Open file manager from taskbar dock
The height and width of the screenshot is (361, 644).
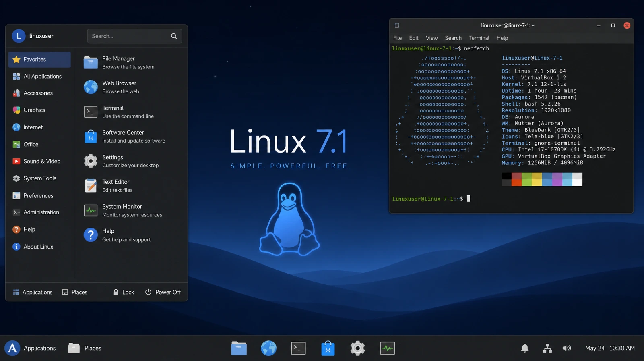(x=239, y=348)
